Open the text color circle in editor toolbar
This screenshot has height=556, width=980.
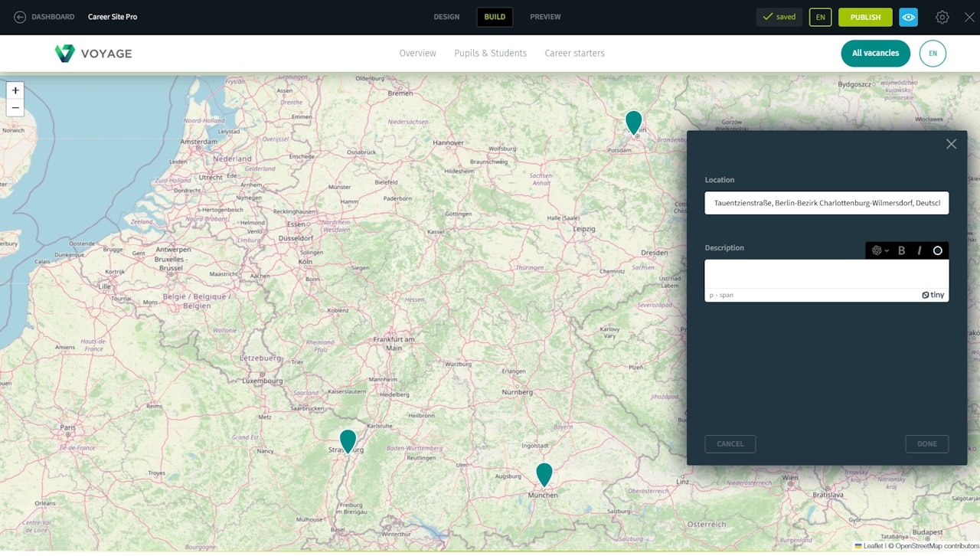pyautogui.click(x=937, y=250)
